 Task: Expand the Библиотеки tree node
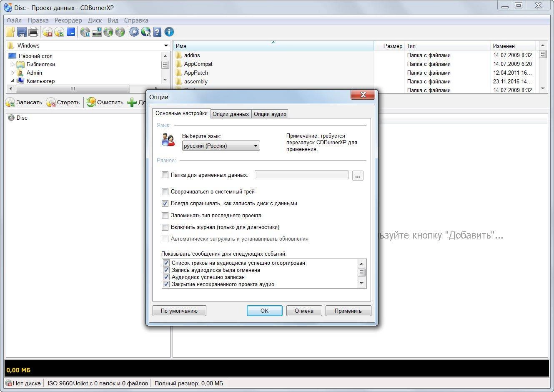click(13, 64)
